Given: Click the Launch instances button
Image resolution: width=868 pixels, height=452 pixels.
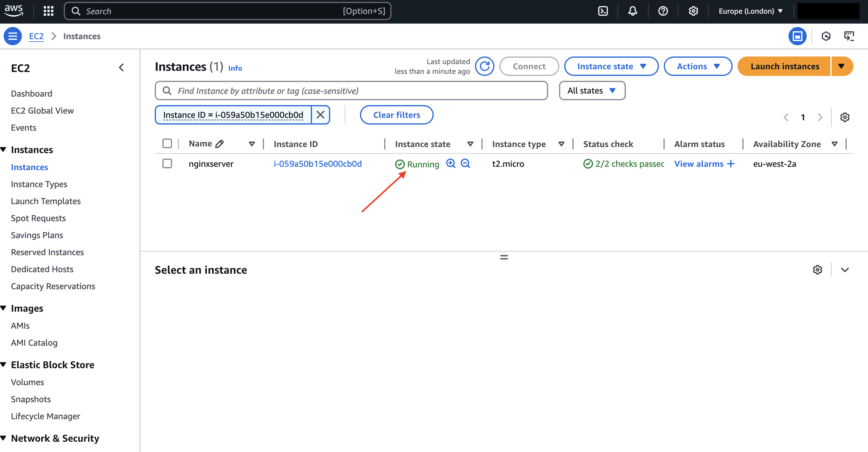Looking at the screenshot, I should pyautogui.click(x=784, y=66).
